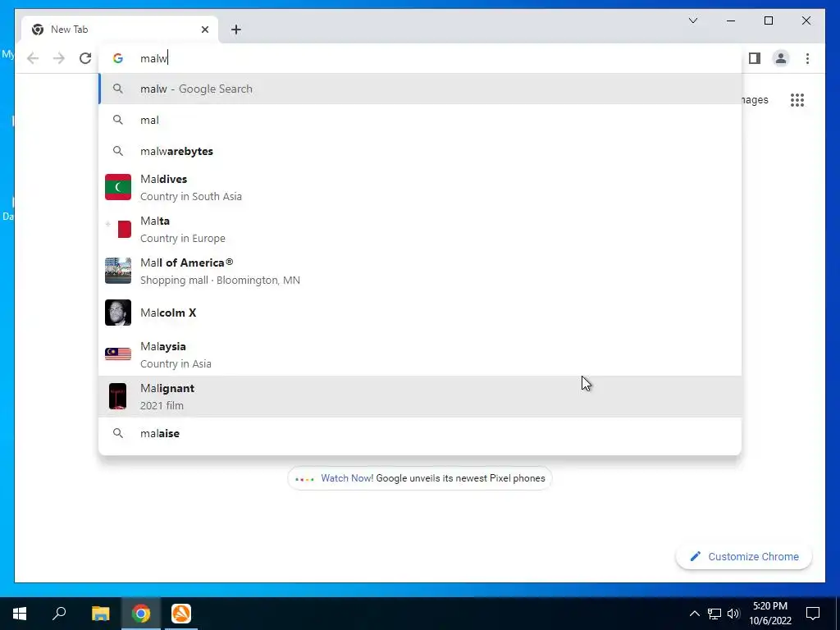Open the Windows Start menu
The image size is (840, 630).
click(x=20, y=614)
